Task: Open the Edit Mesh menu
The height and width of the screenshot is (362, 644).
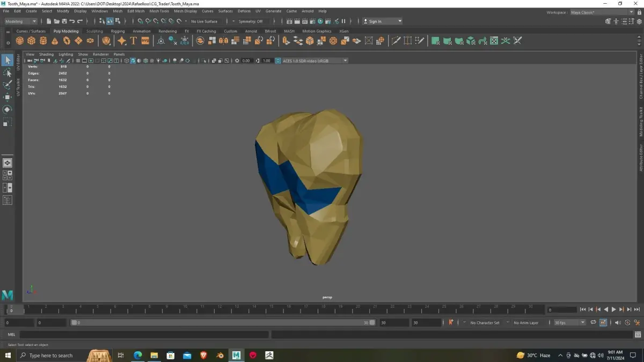Action: [x=136, y=11]
